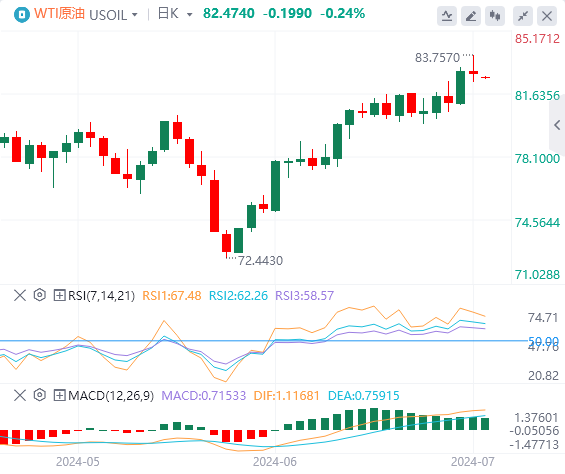Close the chart window with X

coord(547,16)
